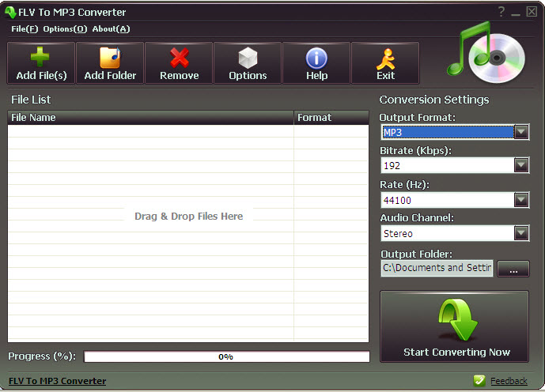The height and width of the screenshot is (392, 545).
Task: Expand the Audio Channel dropdown arrow
Action: click(521, 233)
